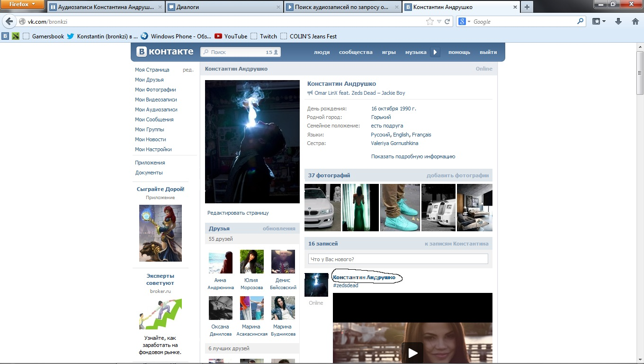644x364 pixels.
Task: Click Редактировать страницу link
Action: coord(238,213)
